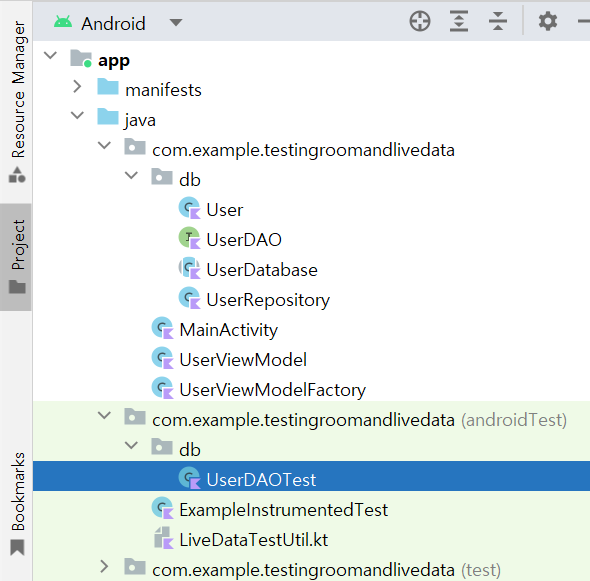Select the User file name
Screen dimensions: 590x581
click(225, 210)
